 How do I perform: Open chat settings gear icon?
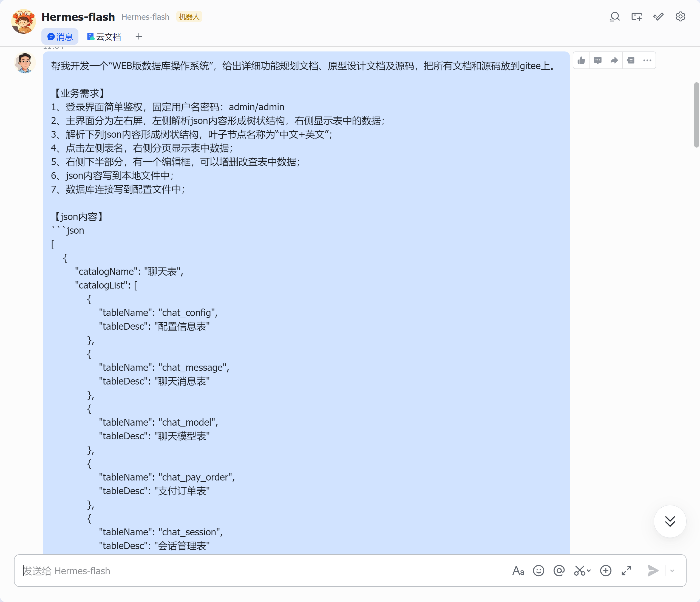tap(680, 16)
